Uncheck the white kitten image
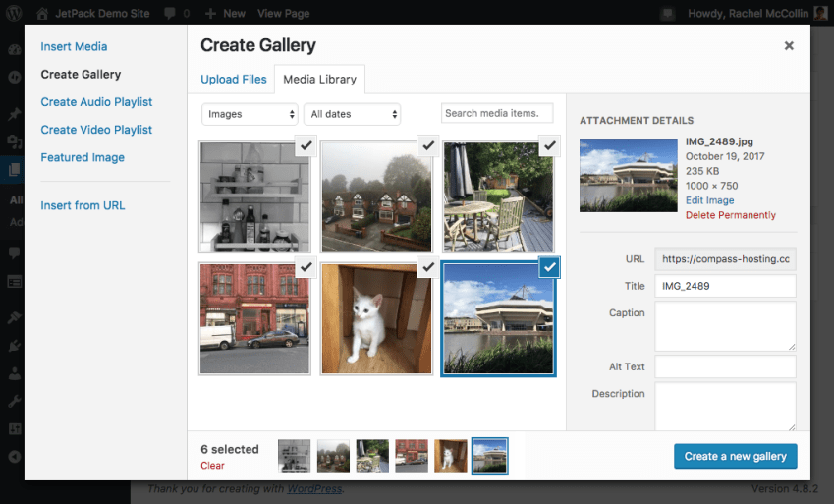Viewport: 834px width, 504px height. [x=427, y=267]
